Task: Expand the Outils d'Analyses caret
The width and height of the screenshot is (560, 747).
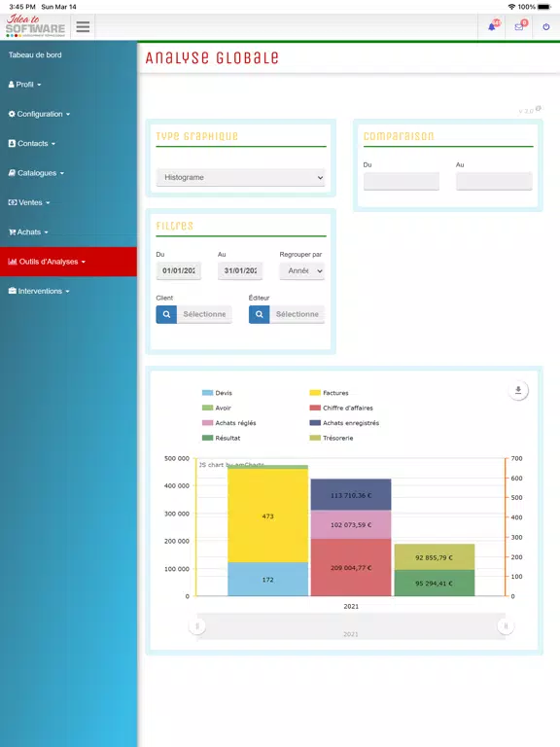Action: point(84,262)
